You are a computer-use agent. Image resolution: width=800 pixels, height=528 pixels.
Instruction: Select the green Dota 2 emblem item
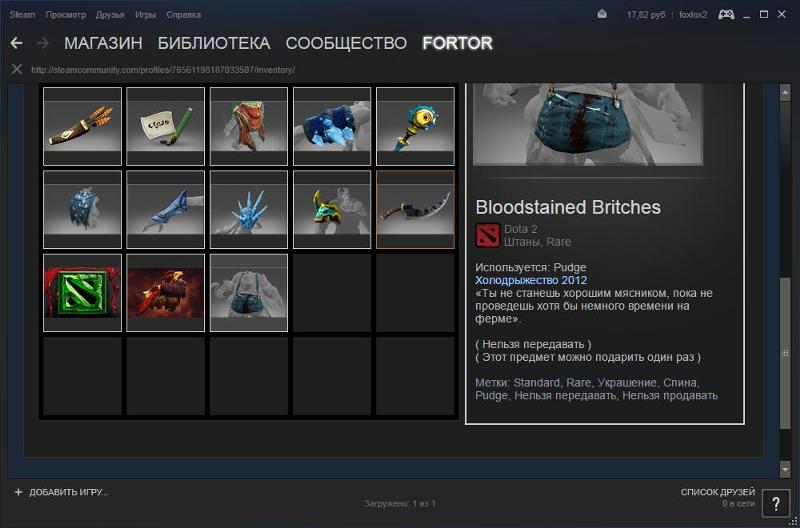[x=82, y=293]
